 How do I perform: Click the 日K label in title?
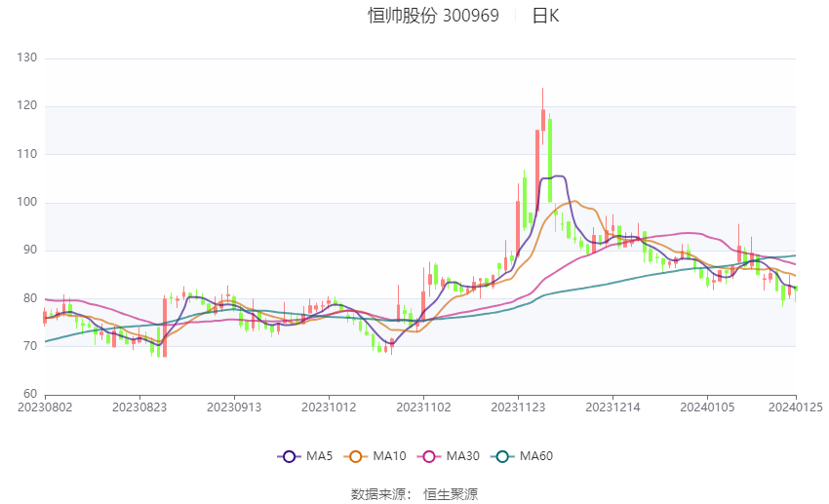545,16
